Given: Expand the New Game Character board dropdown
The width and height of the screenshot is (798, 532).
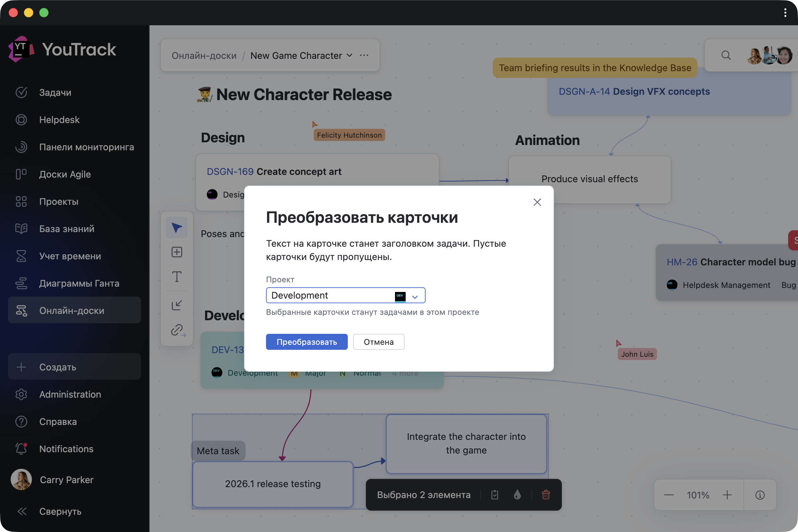Looking at the screenshot, I should coord(349,55).
